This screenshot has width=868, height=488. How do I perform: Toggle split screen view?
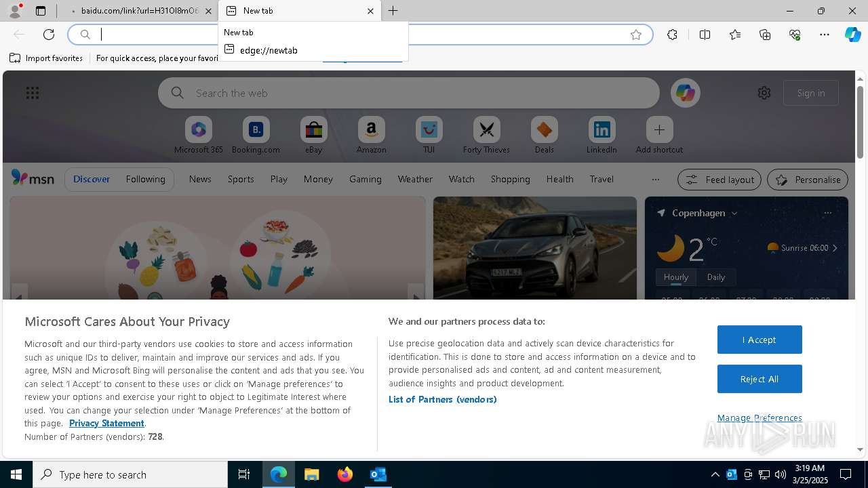tap(705, 35)
